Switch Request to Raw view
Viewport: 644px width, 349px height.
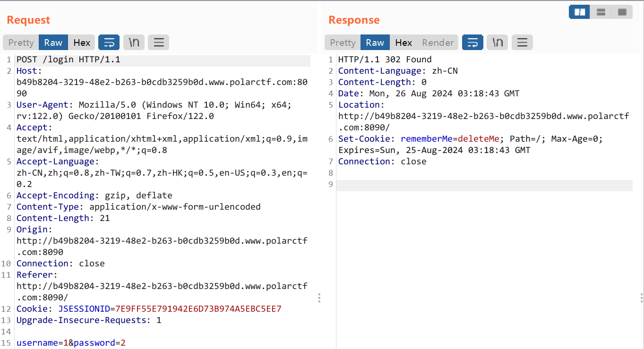(x=53, y=43)
